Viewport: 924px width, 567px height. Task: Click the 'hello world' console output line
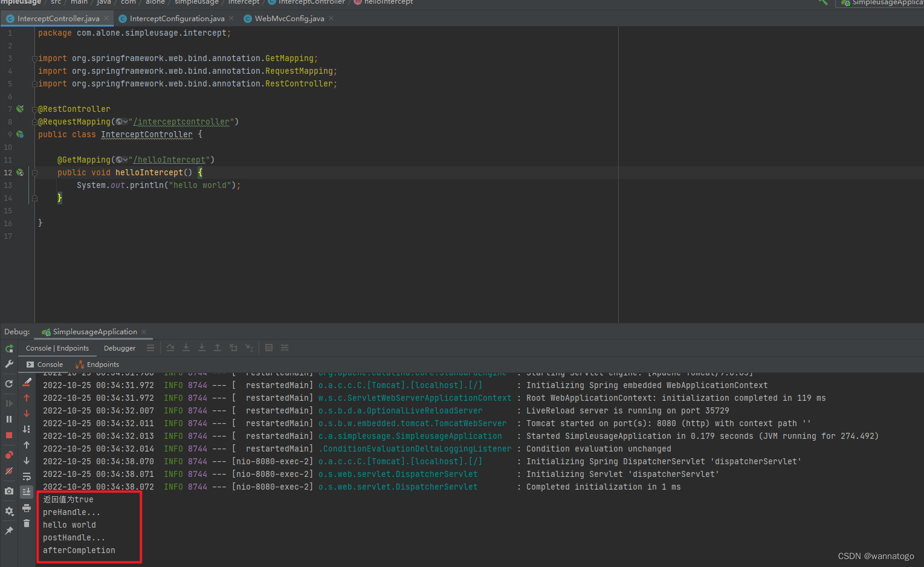tap(69, 525)
